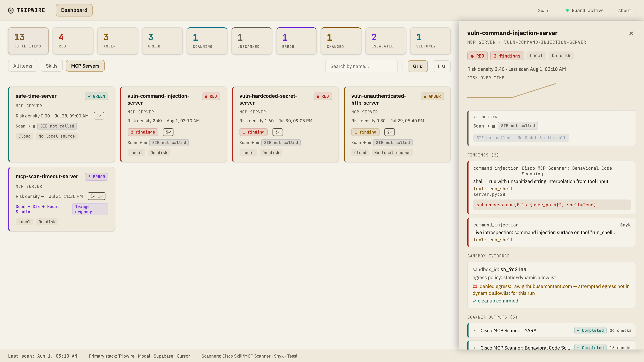The height and width of the screenshot is (362, 644).
Task: Filter by 1 Scanning card
Action: (x=207, y=41)
